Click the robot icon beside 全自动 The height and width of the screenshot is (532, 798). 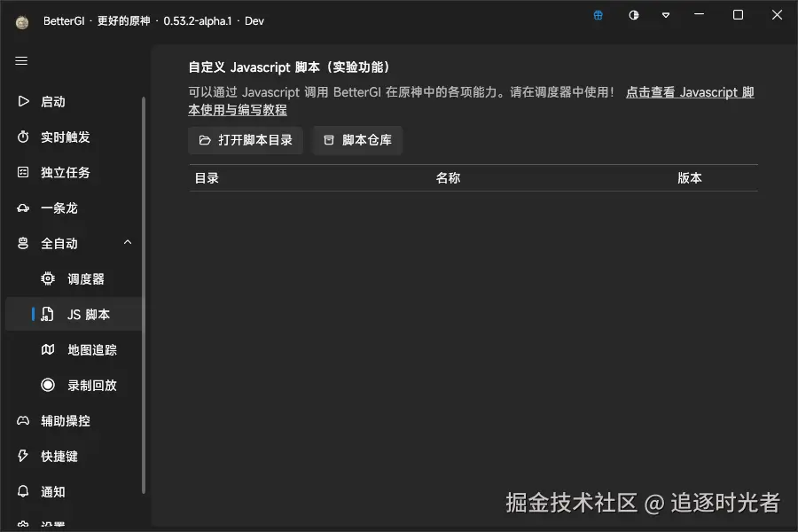click(x=23, y=243)
